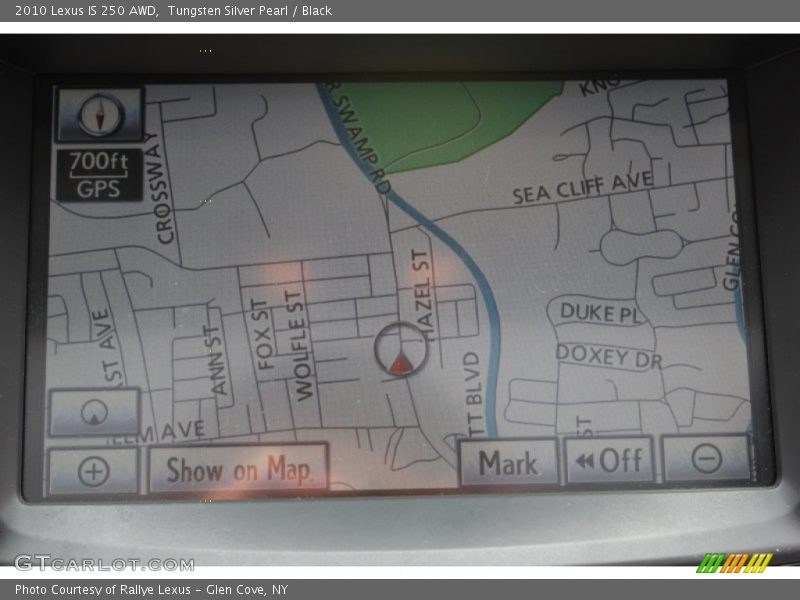Tap the minus zoom-out button
The height and width of the screenshot is (600, 800).
707,458
